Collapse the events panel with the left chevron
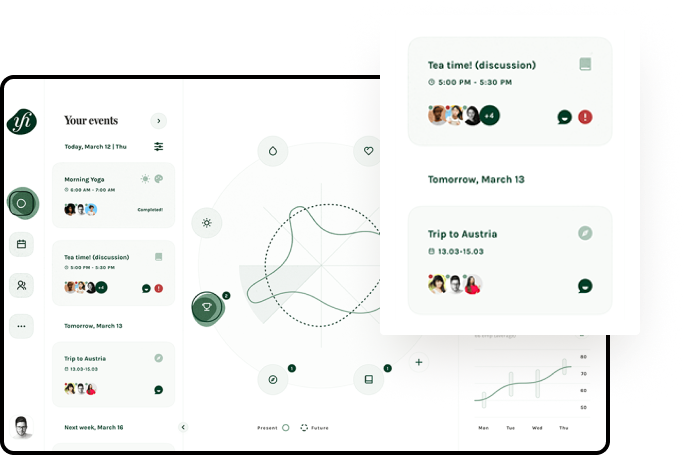Screen dimensions: 685x455 click(182, 427)
